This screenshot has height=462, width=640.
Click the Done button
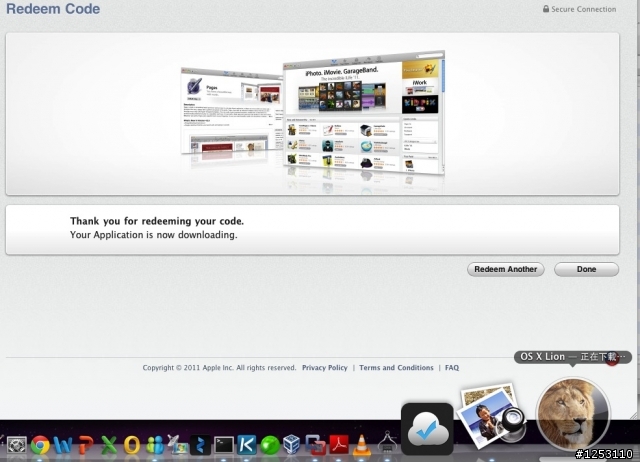tap(586, 269)
